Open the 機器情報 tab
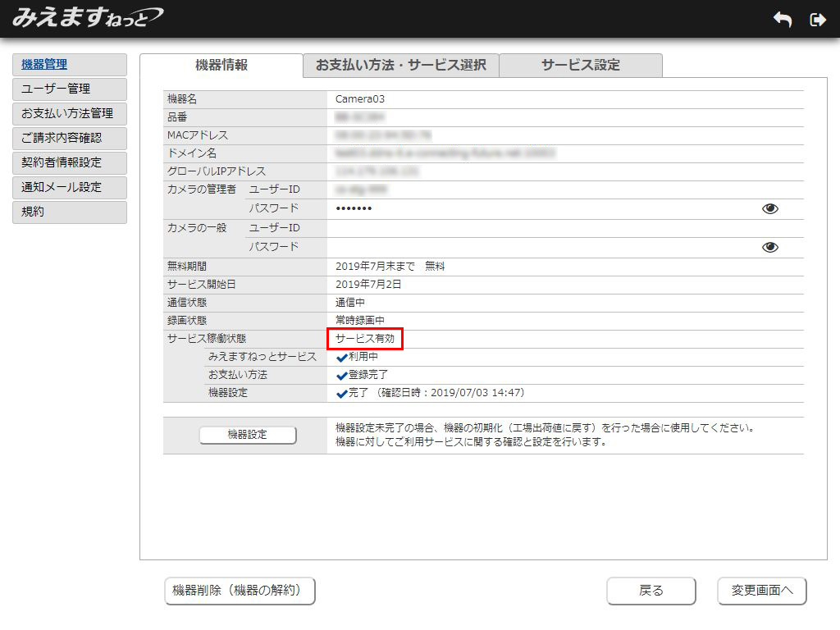Screen dimensions: 840x630 pyautogui.click(x=221, y=66)
